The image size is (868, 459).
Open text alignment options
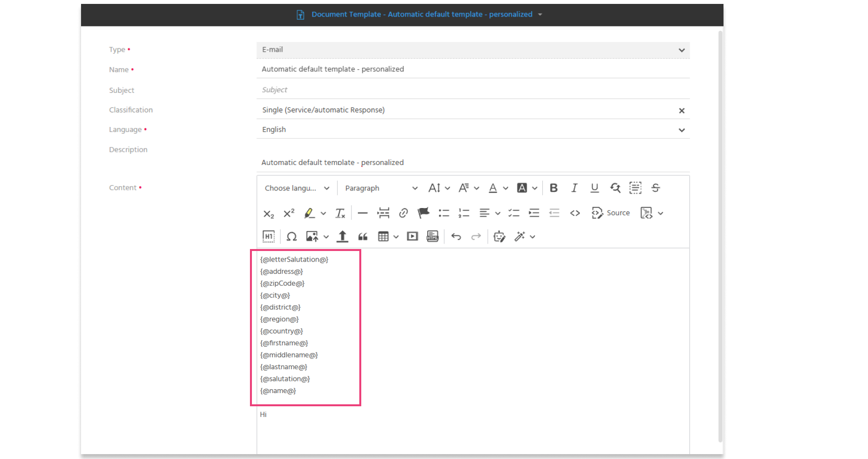click(x=490, y=213)
